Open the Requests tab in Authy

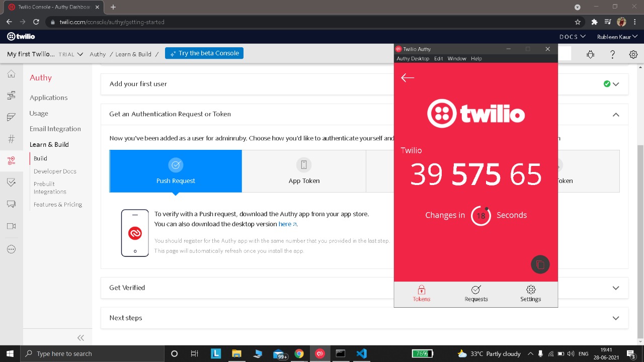tap(476, 294)
